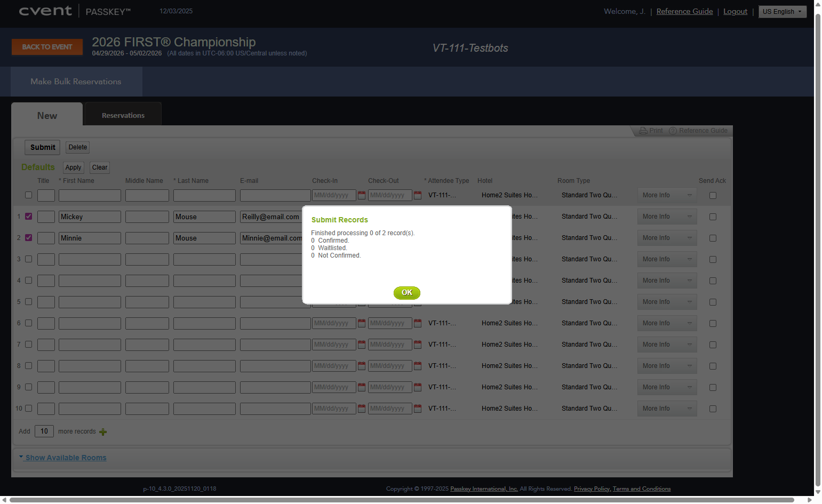Open check-out calendar icon for row 10
This screenshot has width=822, height=504.
[418, 409]
